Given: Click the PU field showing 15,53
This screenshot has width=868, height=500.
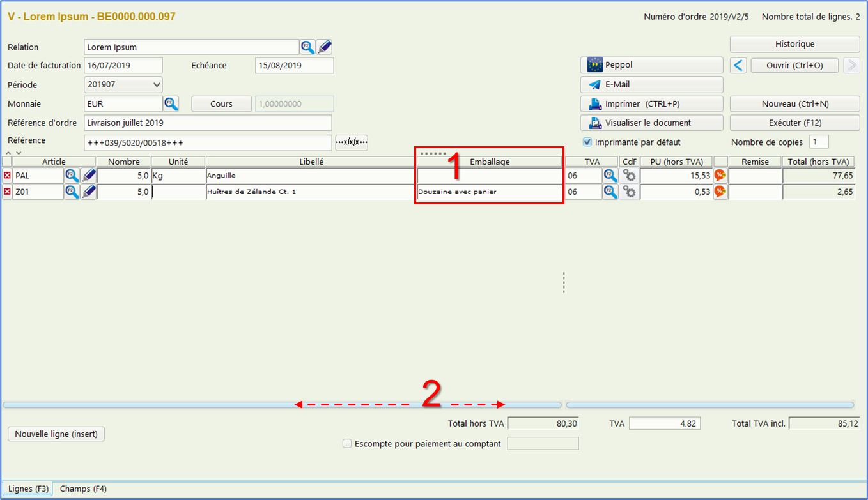Looking at the screenshot, I should (x=676, y=175).
